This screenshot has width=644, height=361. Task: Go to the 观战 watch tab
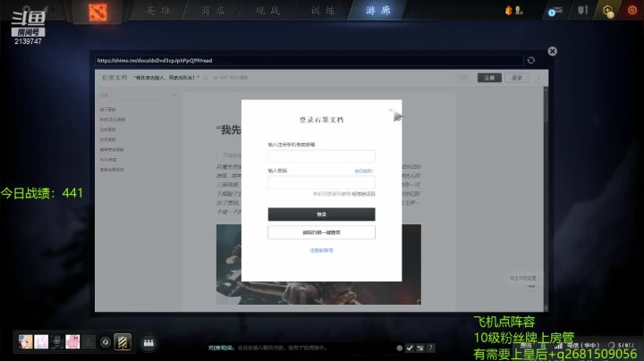(x=267, y=11)
